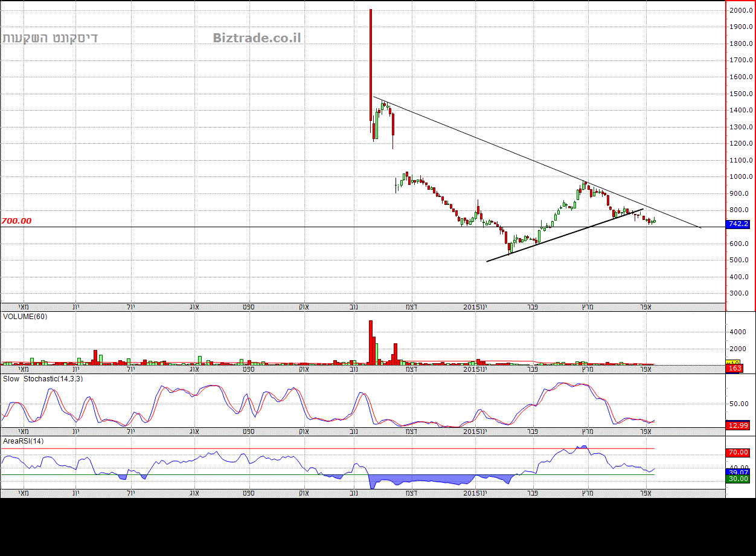
Task: Click ינו2015 on the price chart date axis
Action: tap(475, 307)
